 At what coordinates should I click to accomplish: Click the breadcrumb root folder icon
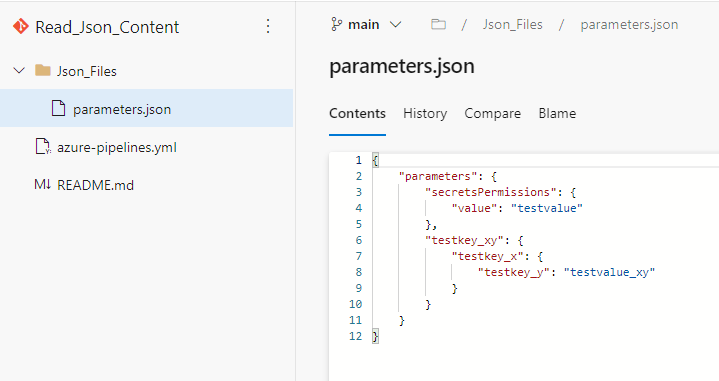pos(438,24)
